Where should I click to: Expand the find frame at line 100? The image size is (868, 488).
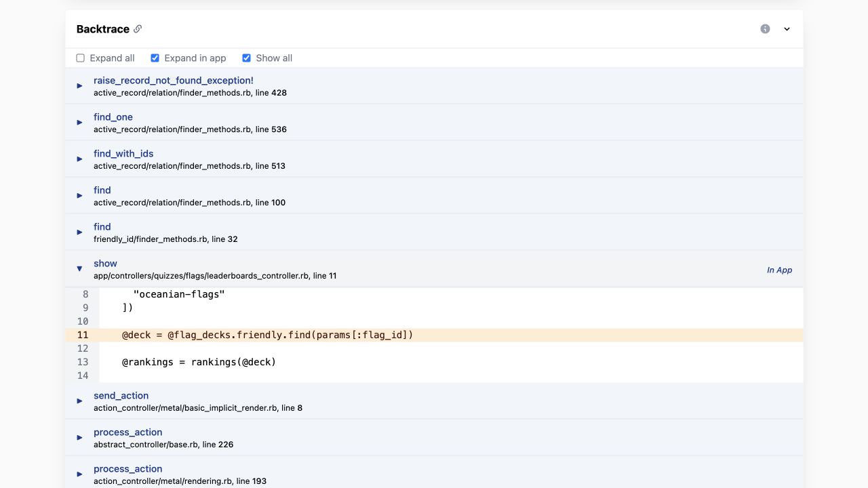pyautogui.click(x=79, y=196)
